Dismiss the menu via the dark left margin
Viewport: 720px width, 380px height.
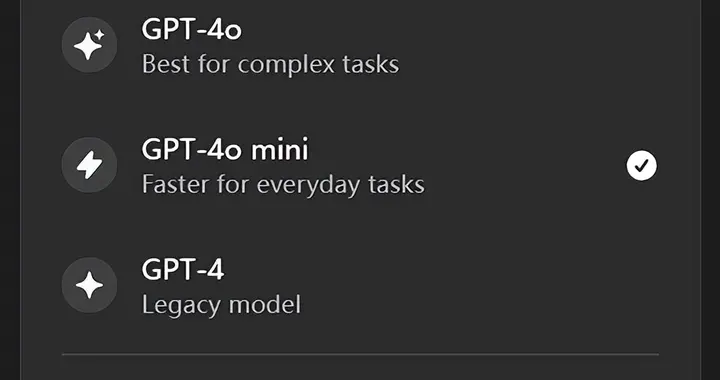pos(10,190)
